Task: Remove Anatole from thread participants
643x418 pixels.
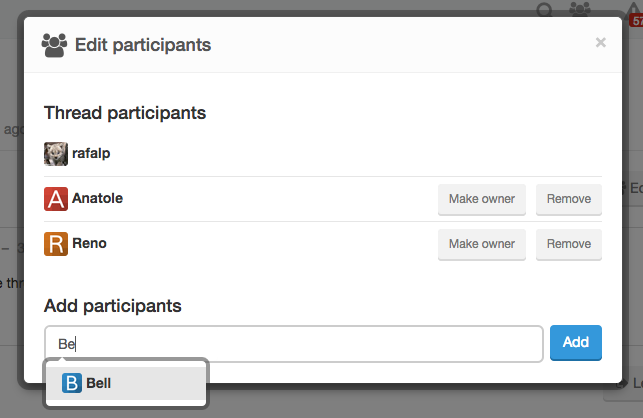Action: pyautogui.click(x=569, y=199)
